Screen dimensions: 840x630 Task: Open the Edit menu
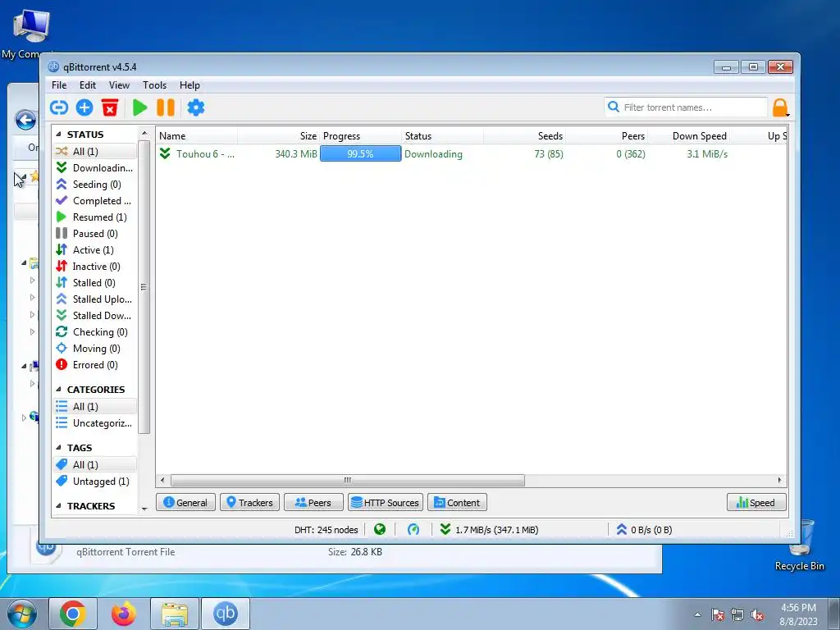[87, 85]
